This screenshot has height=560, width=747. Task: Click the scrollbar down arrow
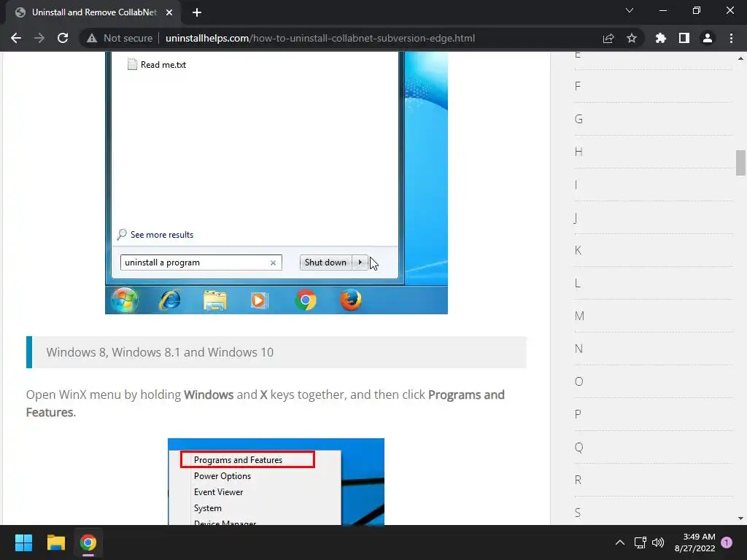(x=740, y=518)
